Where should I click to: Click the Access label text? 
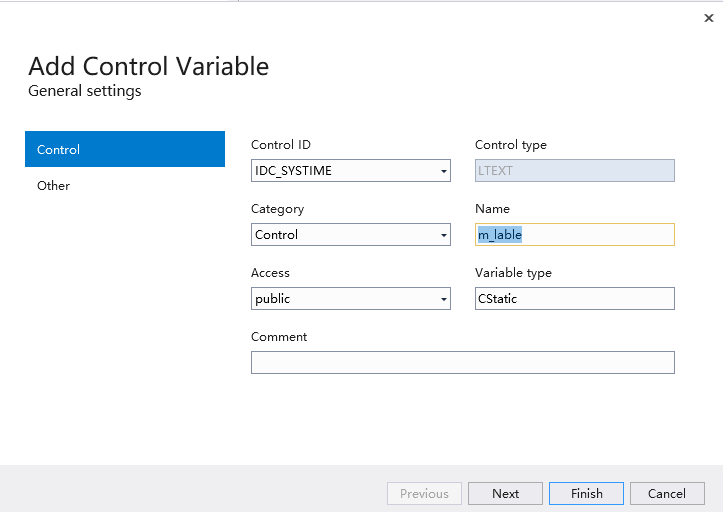pos(270,273)
